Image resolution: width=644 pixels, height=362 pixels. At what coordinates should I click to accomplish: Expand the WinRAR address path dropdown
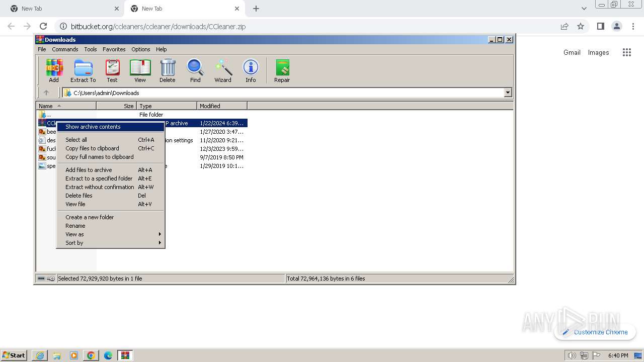(508, 93)
